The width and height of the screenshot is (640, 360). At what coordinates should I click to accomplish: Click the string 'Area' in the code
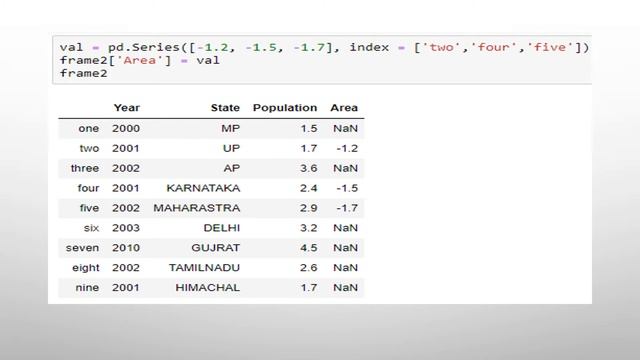coord(140,60)
